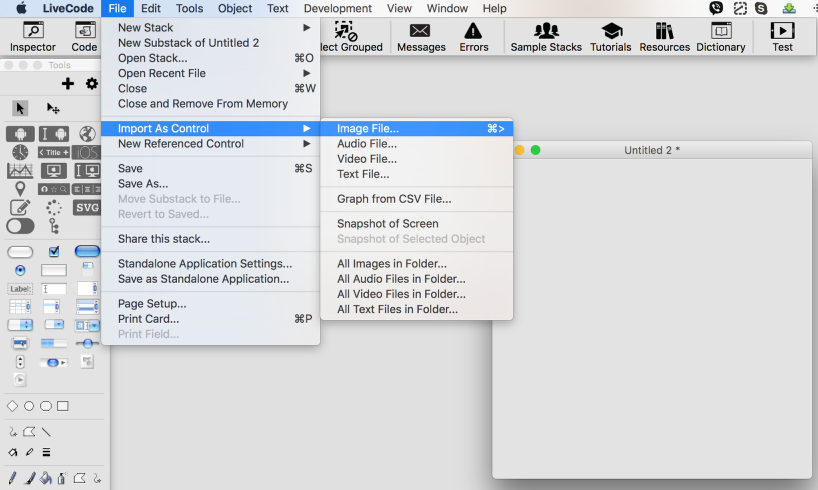Pick the Clock widget

(x=20, y=152)
